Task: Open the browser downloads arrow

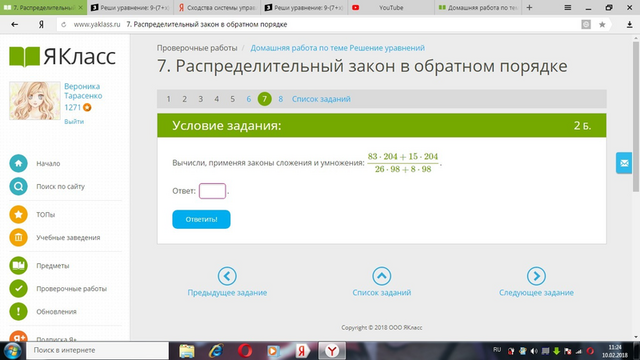Action: pyautogui.click(x=629, y=24)
